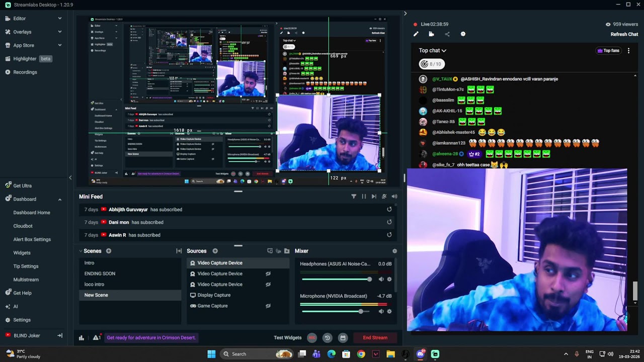This screenshot has height=362, width=644.
Task: Open Alert Box Settings
Action: coord(32,239)
